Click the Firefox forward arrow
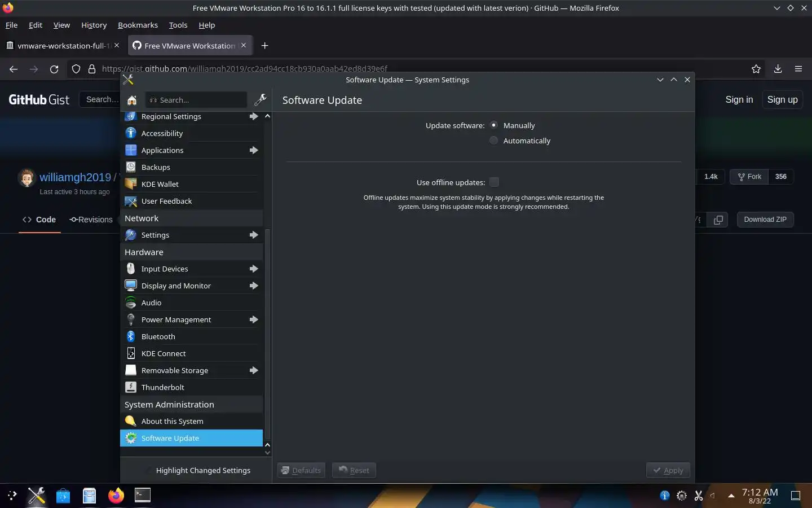This screenshot has height=508, width=812. [34, 69]
